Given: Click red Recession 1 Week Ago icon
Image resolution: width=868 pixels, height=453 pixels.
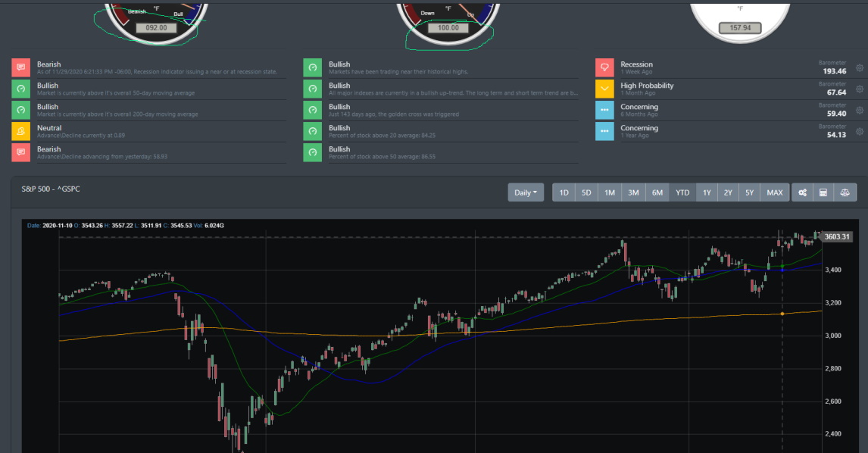Looking at the screenshot, I should pyautogui.click(x=604, y=67).
